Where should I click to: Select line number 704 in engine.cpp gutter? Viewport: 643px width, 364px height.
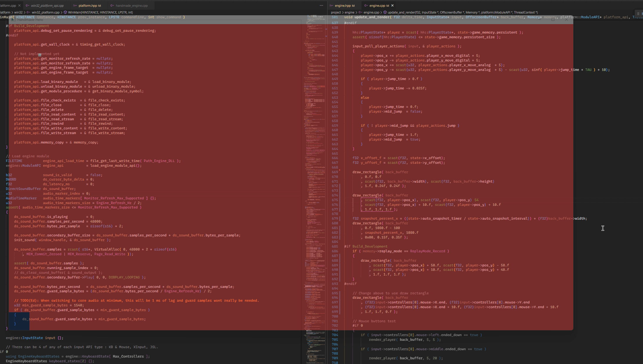335,335
